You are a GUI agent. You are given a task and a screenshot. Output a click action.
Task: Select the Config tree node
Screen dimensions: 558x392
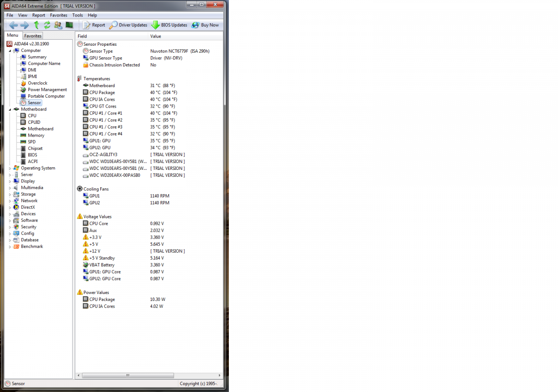[27, 233]
